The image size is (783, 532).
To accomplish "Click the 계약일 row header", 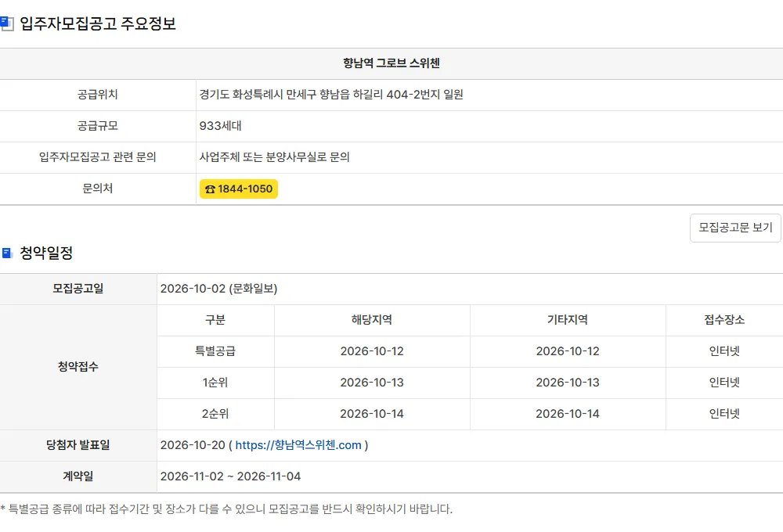I will click(x=78, y=476).
